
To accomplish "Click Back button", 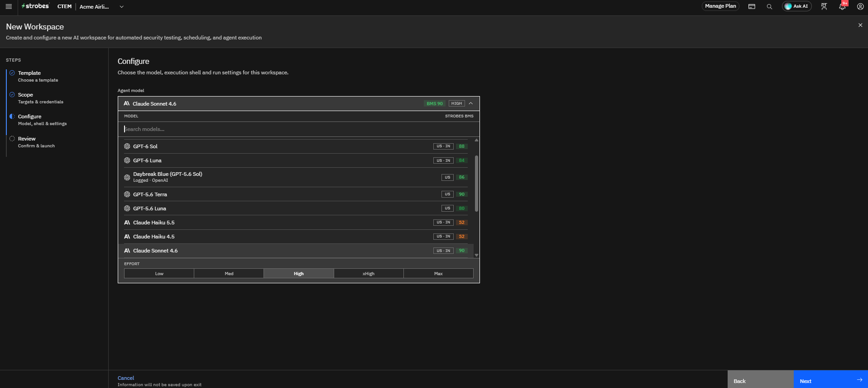I will 761,379.
